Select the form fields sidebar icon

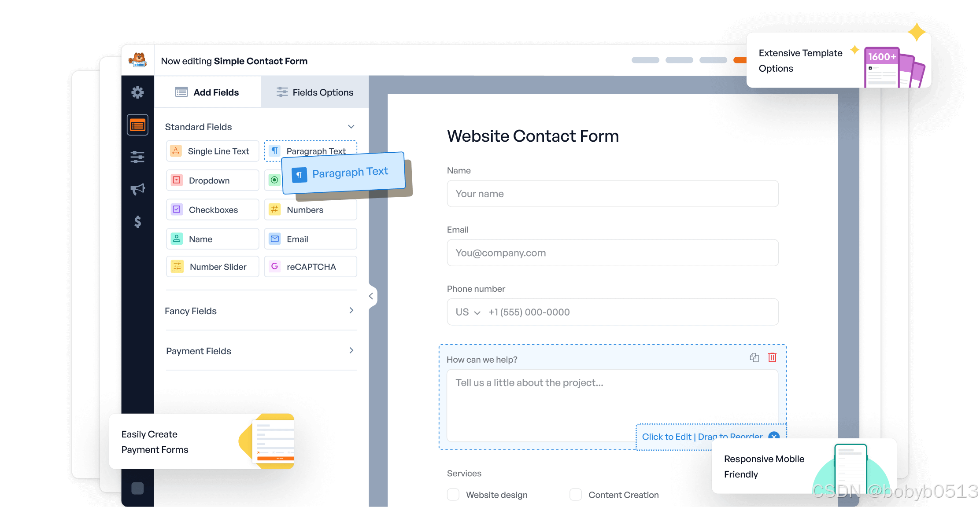coord(137,125)
